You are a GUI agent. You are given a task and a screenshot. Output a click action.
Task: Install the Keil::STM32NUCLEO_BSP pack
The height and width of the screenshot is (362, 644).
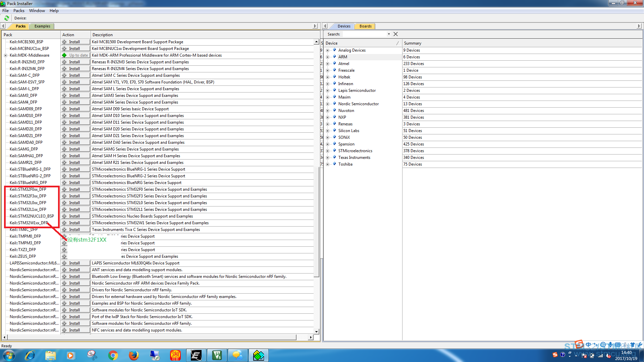point(75,216)
